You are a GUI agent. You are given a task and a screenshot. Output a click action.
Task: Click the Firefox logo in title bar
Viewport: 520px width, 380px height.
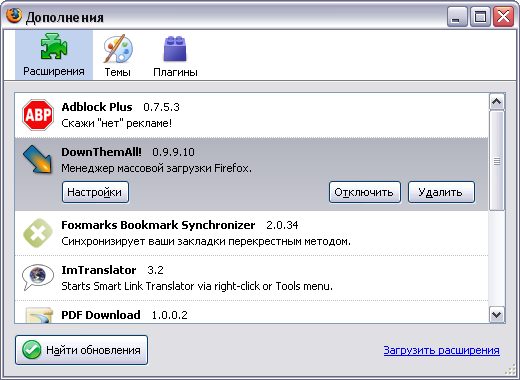(x=14, y=16)
